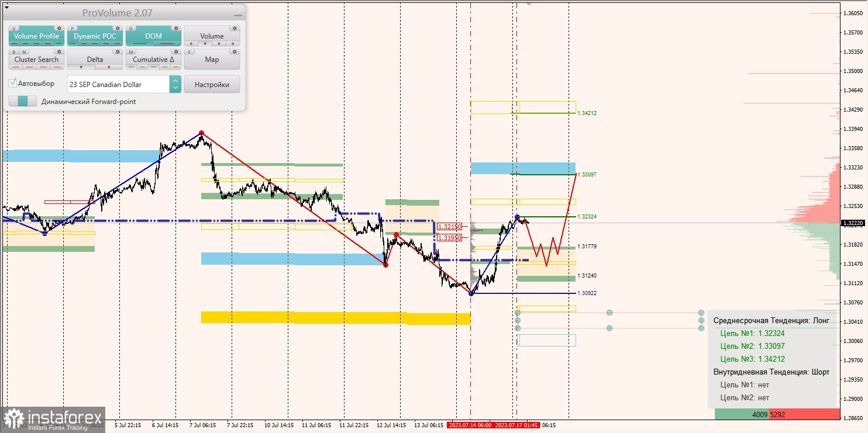Toggle the DOM indicator

[x=153, y=36]
